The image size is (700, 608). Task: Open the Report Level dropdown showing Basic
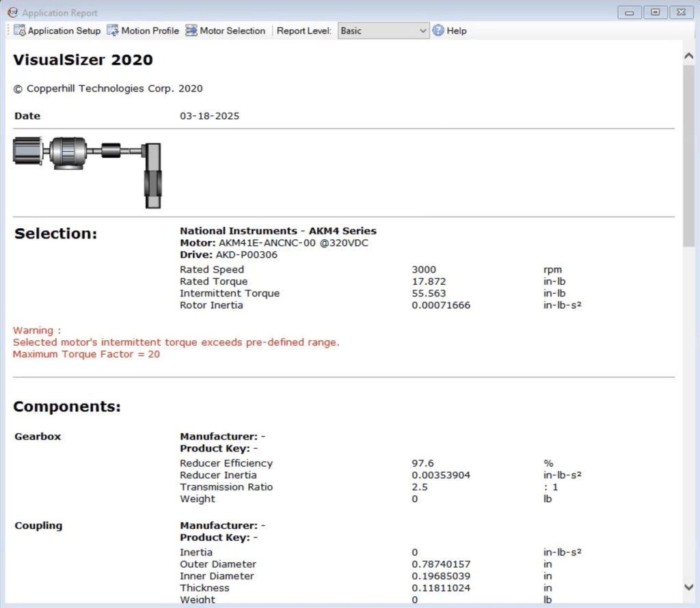383,31
